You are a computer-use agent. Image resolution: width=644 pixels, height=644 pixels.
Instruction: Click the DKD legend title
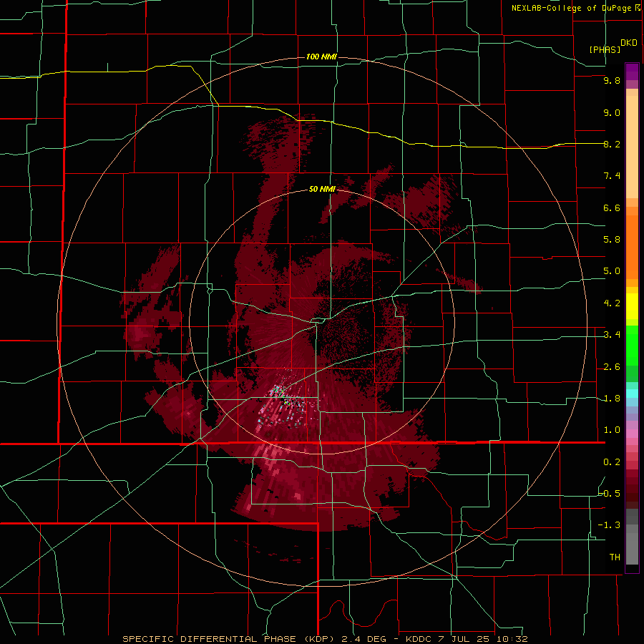click(628, 43)
